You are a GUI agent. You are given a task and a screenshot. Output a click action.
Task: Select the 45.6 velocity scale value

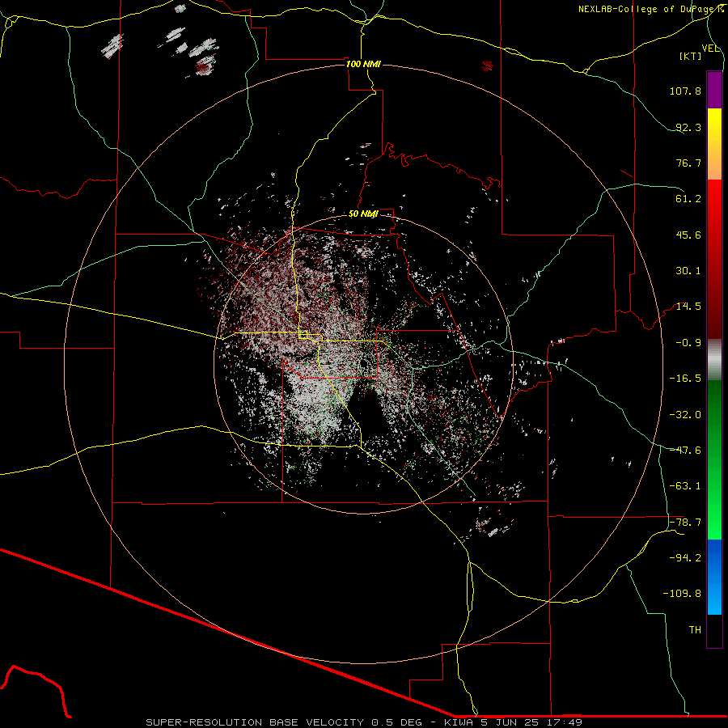688,235
